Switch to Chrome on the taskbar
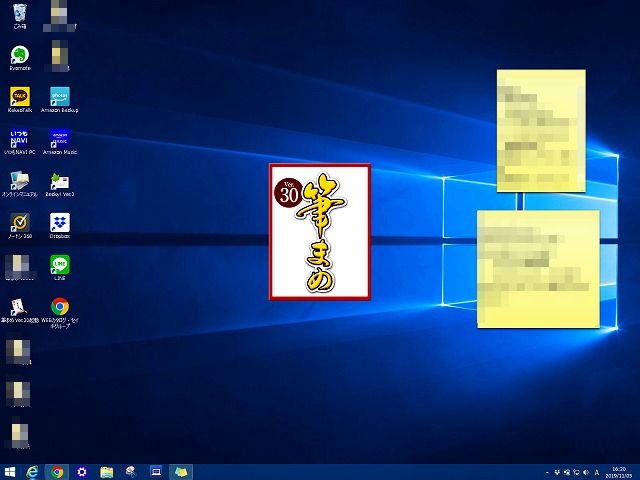This screenshot has width=640, height=480. (x=57, y=472)
